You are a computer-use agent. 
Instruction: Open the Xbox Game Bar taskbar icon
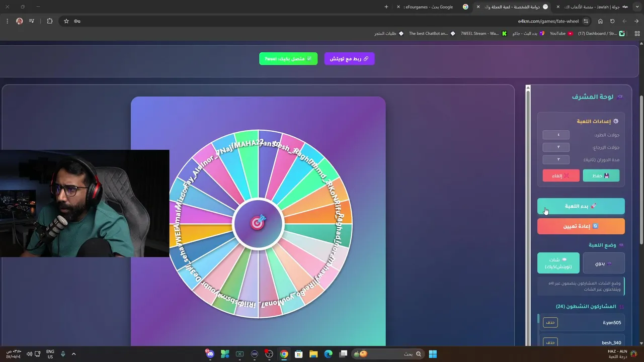pyautogui.click(x=240, y=354)
